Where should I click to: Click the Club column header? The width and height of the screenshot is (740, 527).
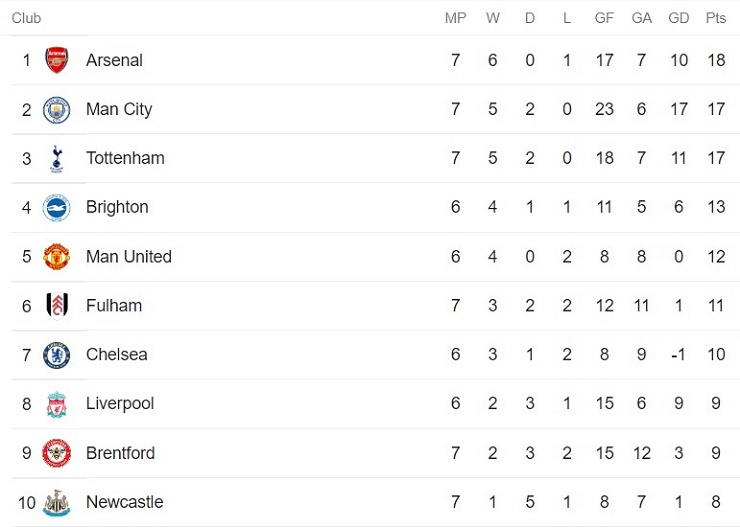tap(26, 18)
